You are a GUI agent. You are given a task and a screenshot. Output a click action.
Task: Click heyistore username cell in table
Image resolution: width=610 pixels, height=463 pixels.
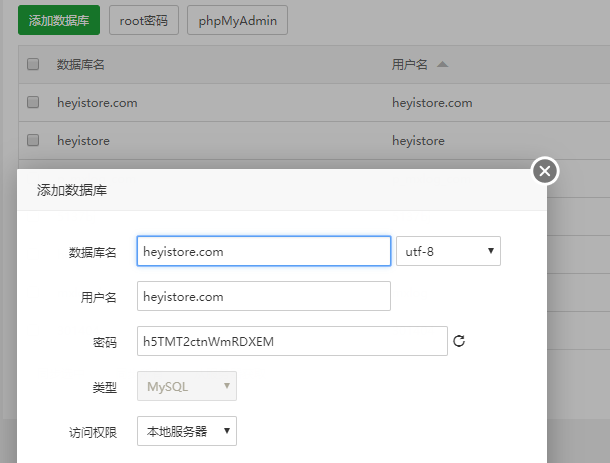(x=418, y=140)
